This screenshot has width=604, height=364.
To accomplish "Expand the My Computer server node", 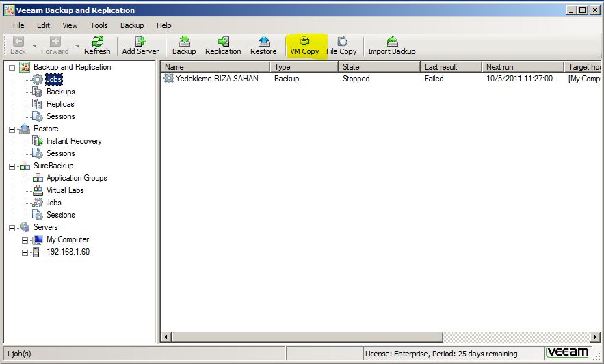I will coord(25,240).
